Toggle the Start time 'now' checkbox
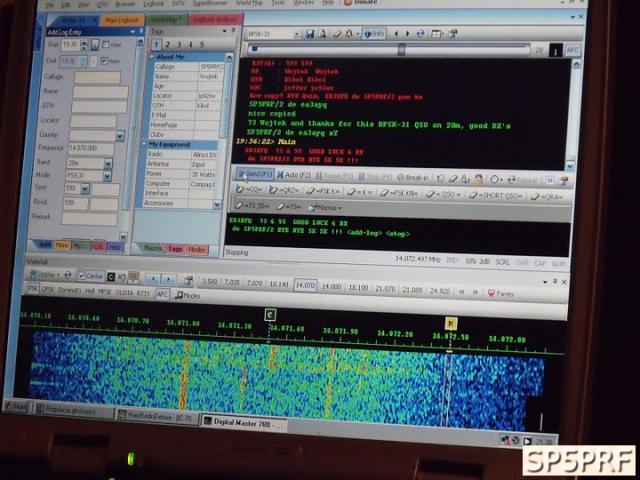The image size is (640, 480). click(x=105, y=44)
